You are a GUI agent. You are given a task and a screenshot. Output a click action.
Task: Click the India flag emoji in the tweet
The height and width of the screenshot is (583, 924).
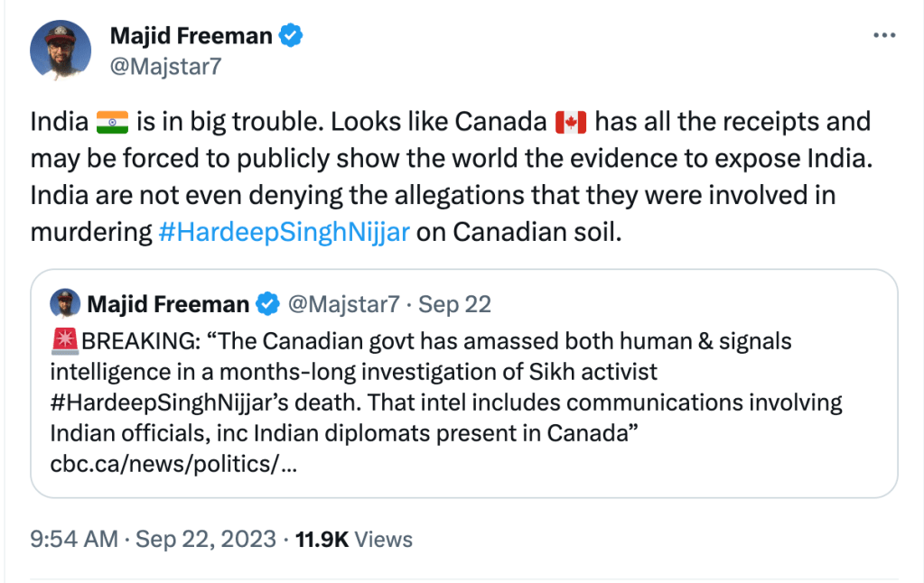point(113,121)
